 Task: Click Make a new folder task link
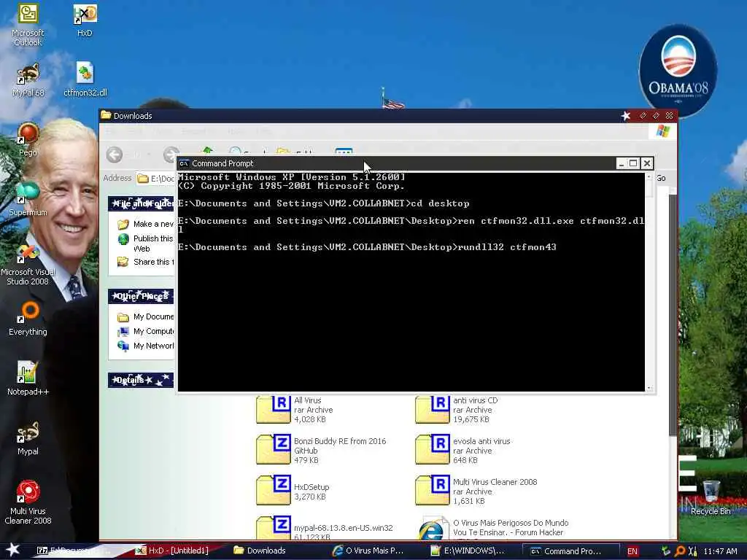pos(146,224)
